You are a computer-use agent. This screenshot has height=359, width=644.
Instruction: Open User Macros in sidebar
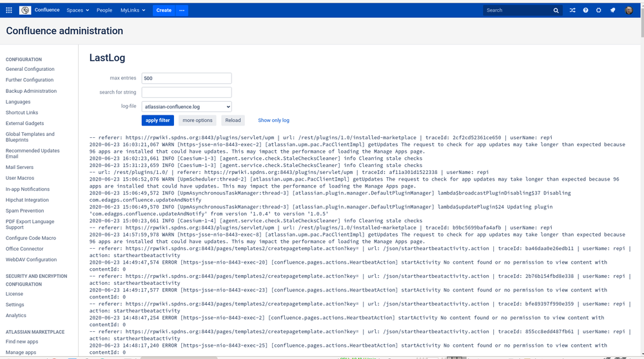point(20,178)
